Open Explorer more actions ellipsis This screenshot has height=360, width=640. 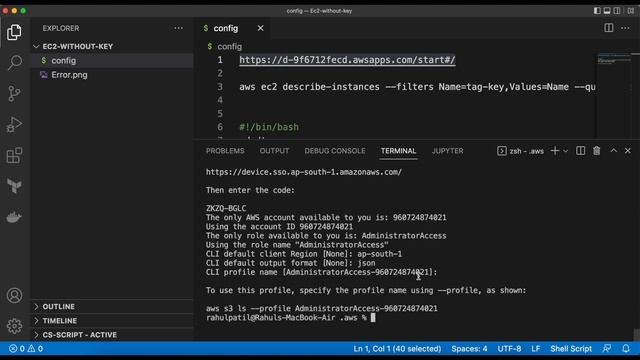click(x=178, y=28)
